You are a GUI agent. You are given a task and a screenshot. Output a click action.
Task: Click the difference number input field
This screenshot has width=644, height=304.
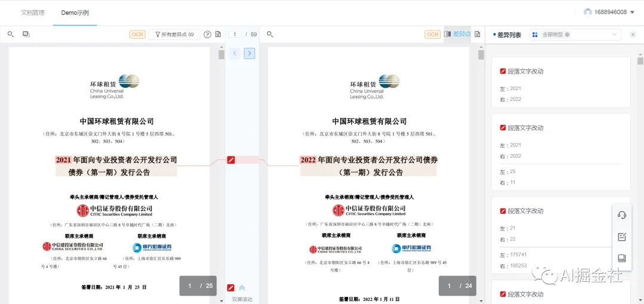(x=235, y=35)
